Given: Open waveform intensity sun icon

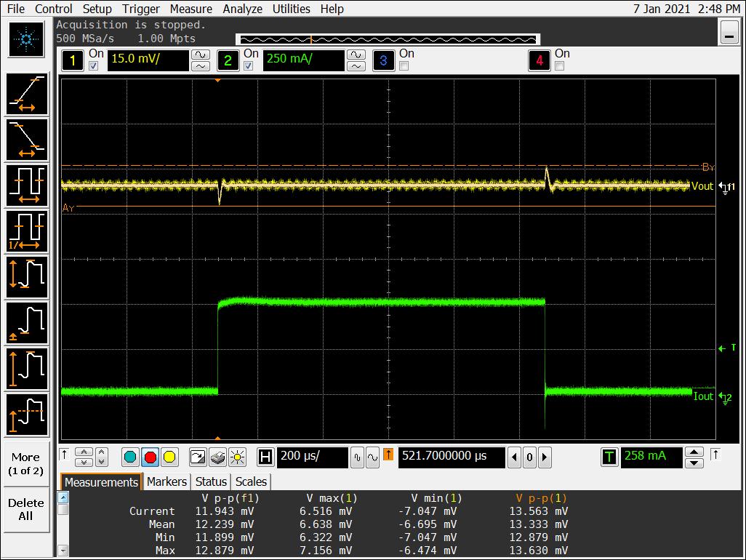Looking at the screenshot, I should pyautogui.click(x=237, y=457).
